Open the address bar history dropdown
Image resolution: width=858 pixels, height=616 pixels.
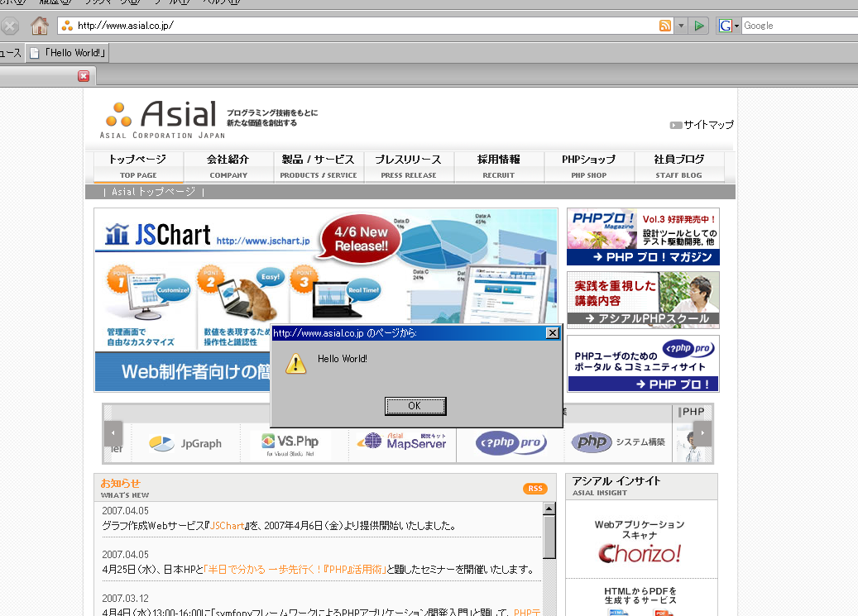(x=682, y=26)
